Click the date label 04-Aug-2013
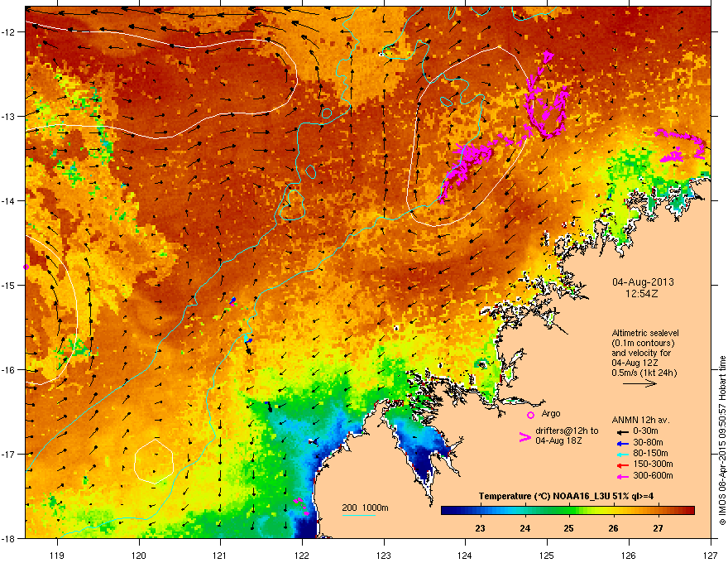728x563 pixels. [x=643, y=282]
